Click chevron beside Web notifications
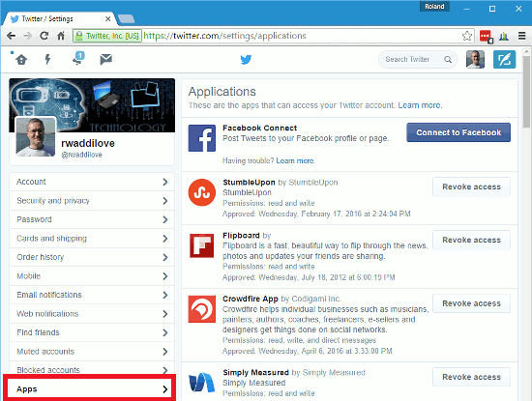532x401 pixels. [x=165, y=314]
